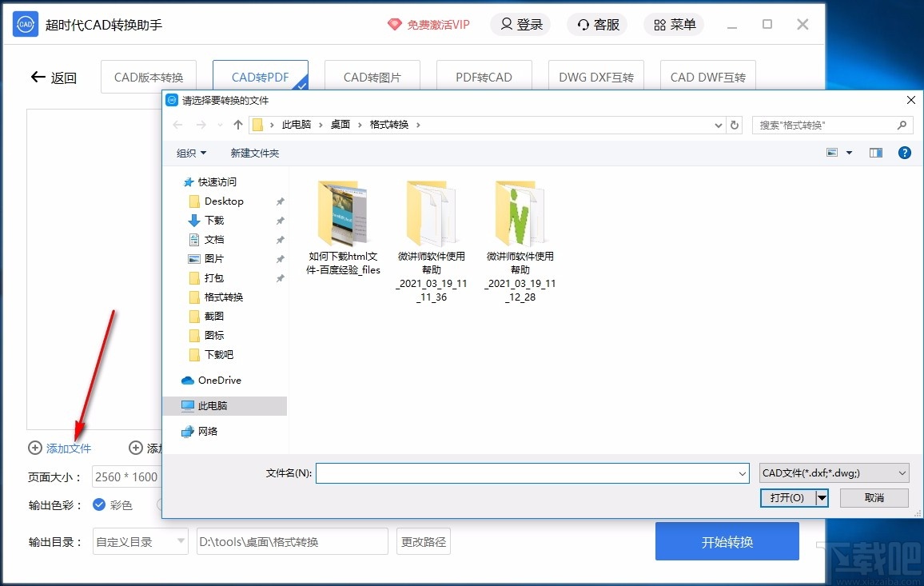
Task: Refresh the folder with the refresh icon
Action: click(x=734, y=125)
